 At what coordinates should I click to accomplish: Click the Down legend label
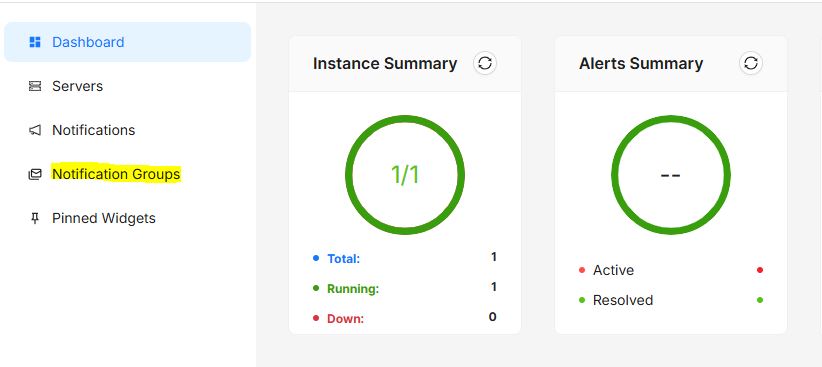345,318
